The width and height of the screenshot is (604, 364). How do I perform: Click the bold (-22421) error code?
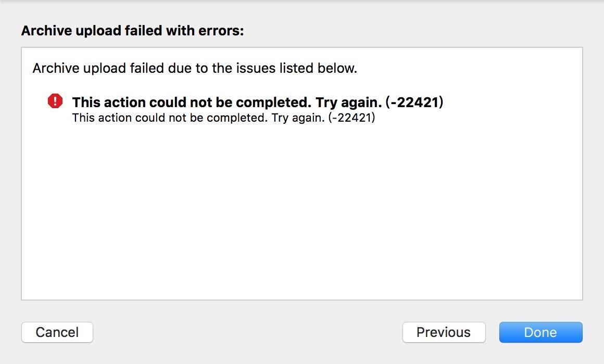(x=414, y=102)
